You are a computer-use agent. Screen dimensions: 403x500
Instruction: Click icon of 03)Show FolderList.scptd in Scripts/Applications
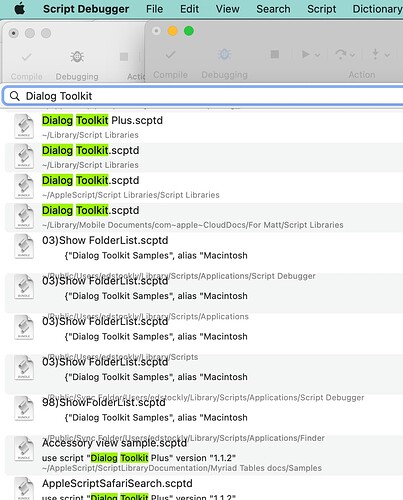(24, 287)
